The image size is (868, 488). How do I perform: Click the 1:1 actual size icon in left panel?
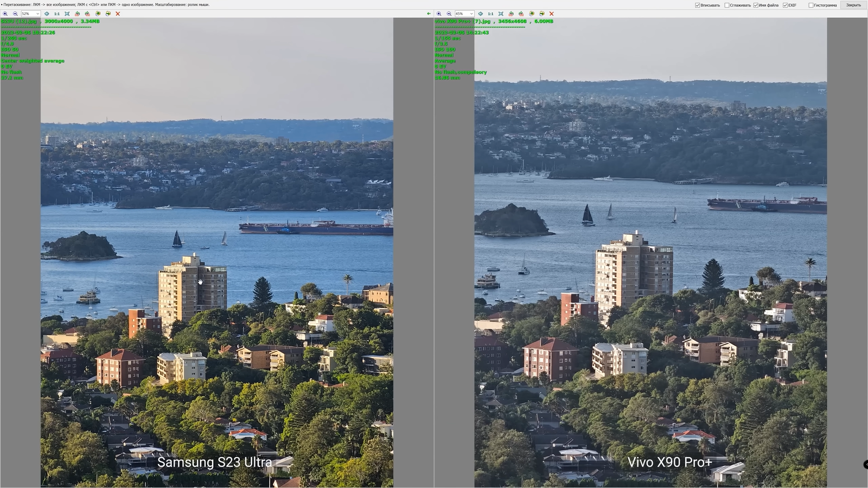click(x=57, y=14)
